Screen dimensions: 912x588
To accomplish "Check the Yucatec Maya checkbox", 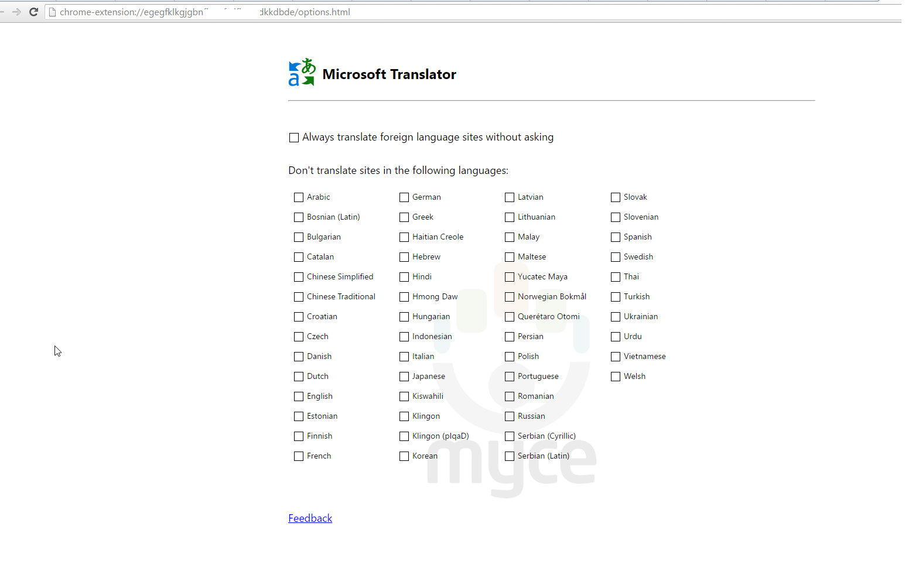I will 510,277.
